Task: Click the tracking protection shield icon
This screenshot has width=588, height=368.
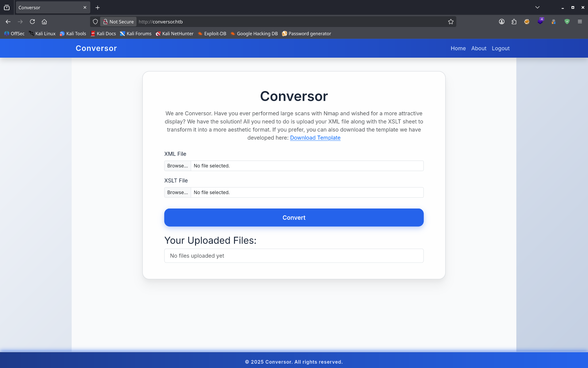Action: click(95, 22)
